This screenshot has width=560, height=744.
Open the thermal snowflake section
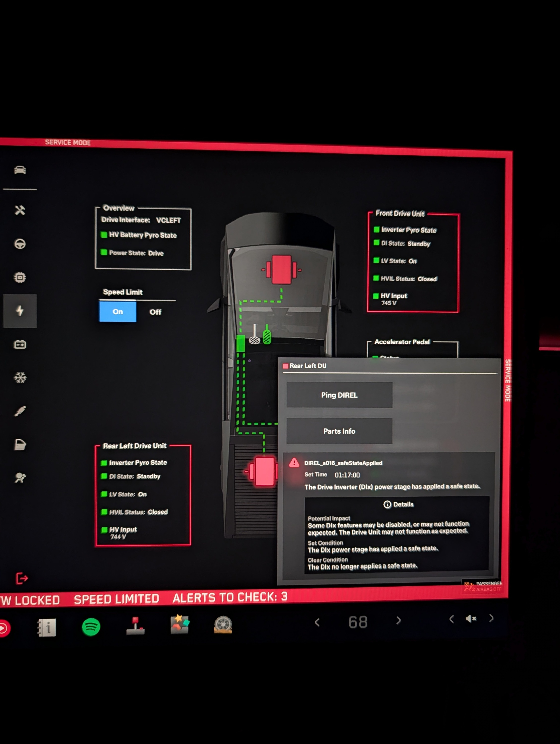pos(20,378)
